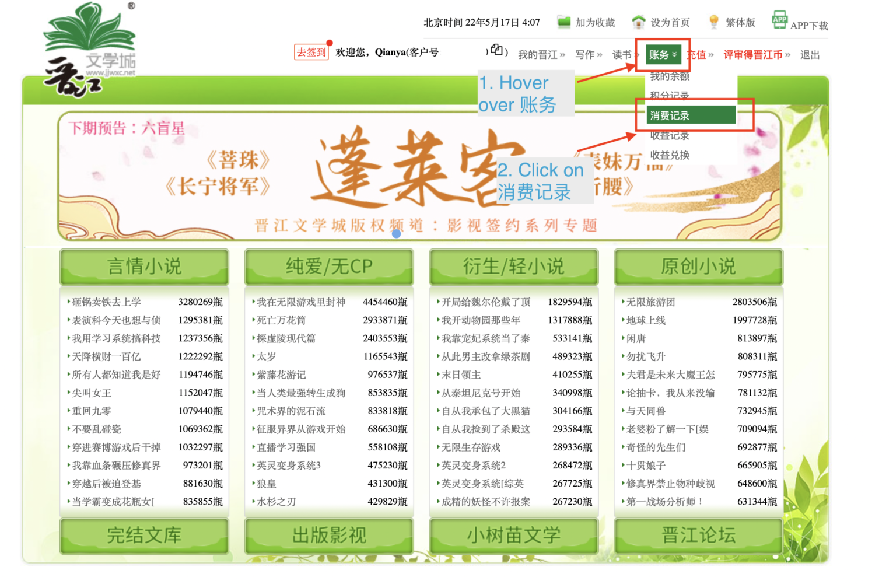
Task: Click the copy icon beside customer number
Action: 496,50
